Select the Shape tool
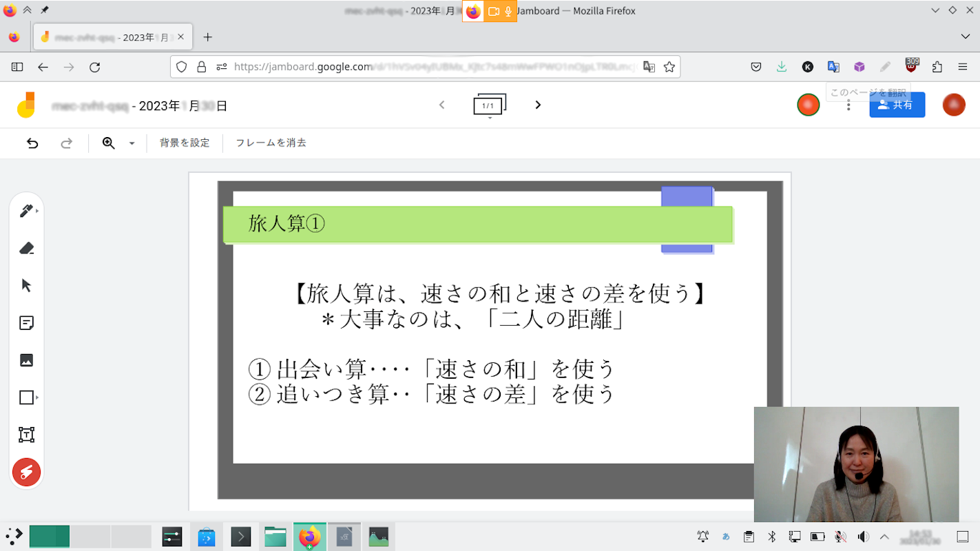 [x=26, y=397]
